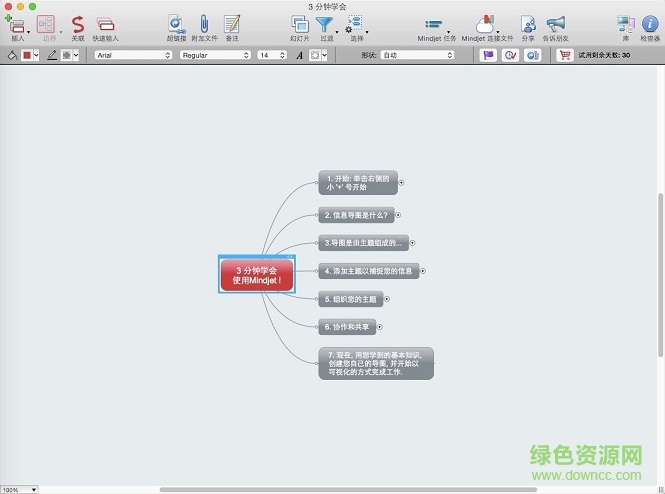Click the text alignment box icon
The height and width of the screenshot is (494, 665).
[x=315, y=55]
